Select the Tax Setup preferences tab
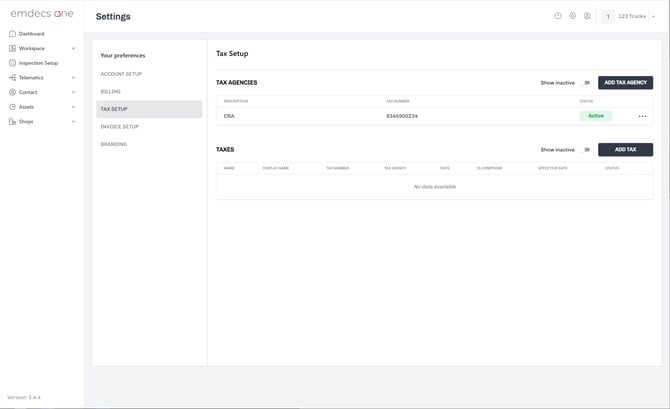 (x=149, y=109)
